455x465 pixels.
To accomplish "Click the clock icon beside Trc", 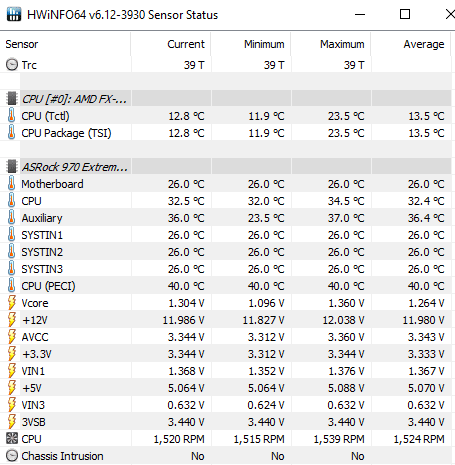I will [12, 65].
